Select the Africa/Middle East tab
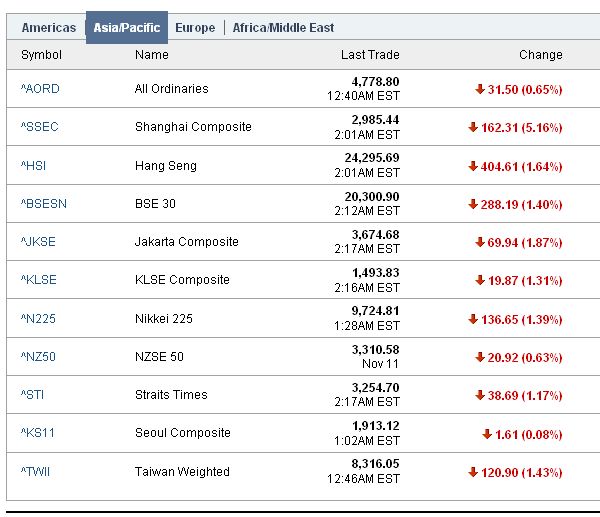The height and width of the screenshot is (517, 600). (x=283, y=28)
